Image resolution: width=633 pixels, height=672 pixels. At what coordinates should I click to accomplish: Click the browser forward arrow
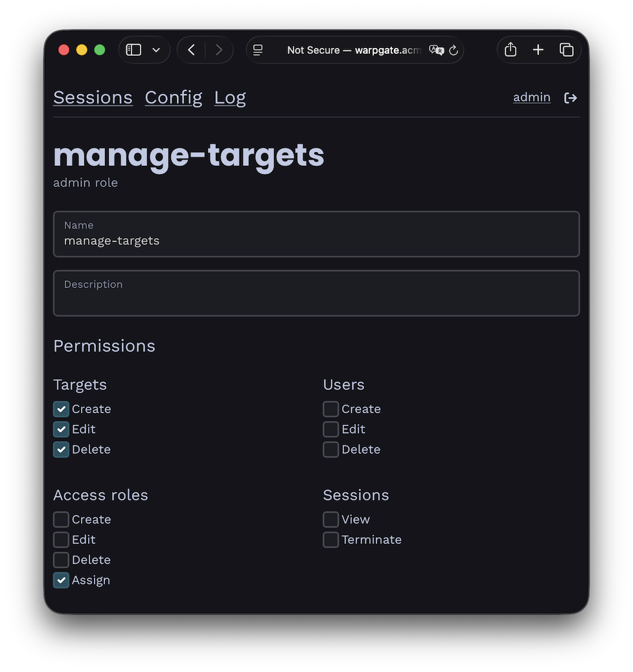tap(219, 50)
